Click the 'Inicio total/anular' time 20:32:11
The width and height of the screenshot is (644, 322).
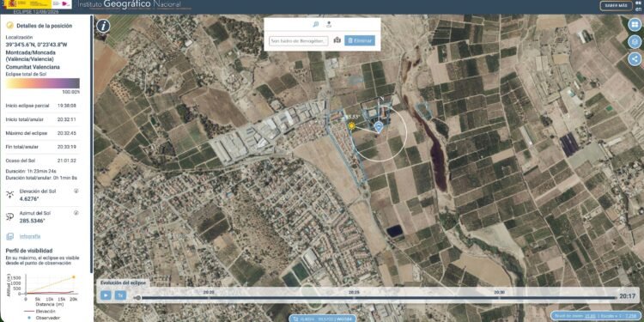[67, 119]
